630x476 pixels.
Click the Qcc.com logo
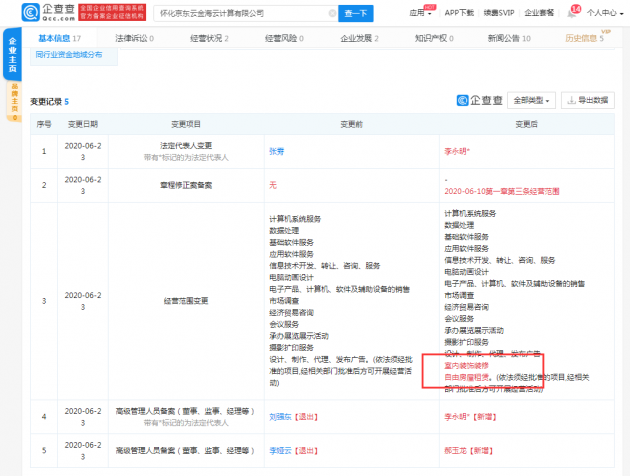49,12
